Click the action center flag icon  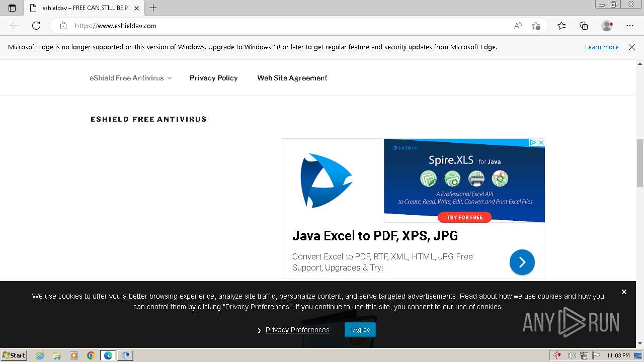click(x=596, y=355)
